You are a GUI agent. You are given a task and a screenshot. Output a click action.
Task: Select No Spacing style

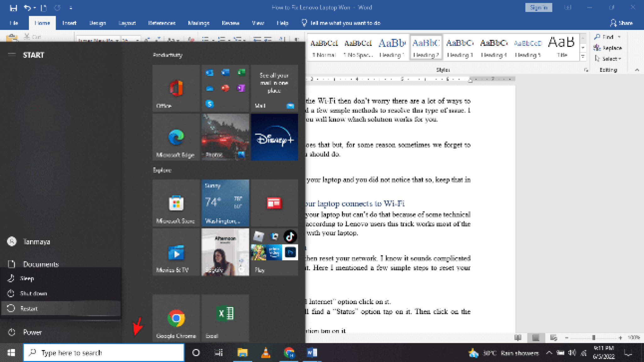358,47
